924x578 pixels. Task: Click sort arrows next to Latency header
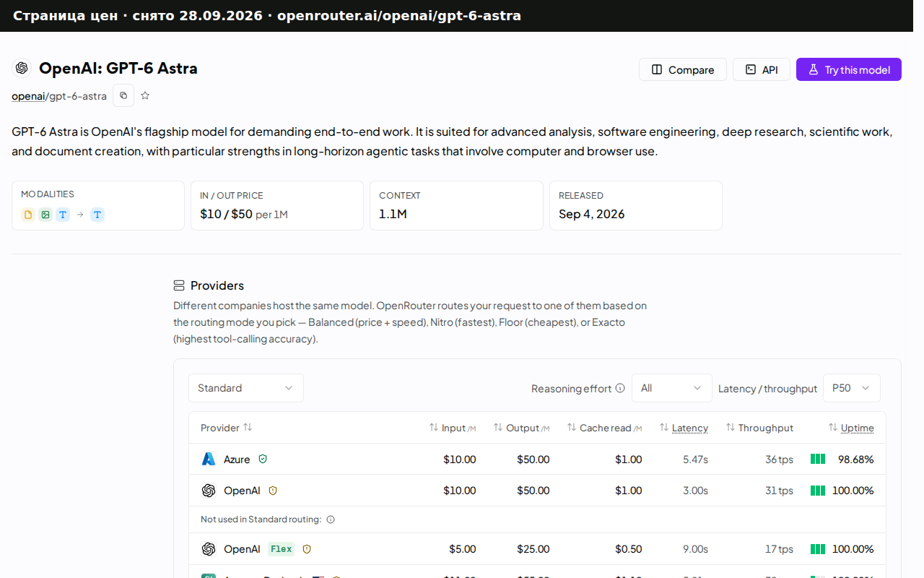point(664,427)
